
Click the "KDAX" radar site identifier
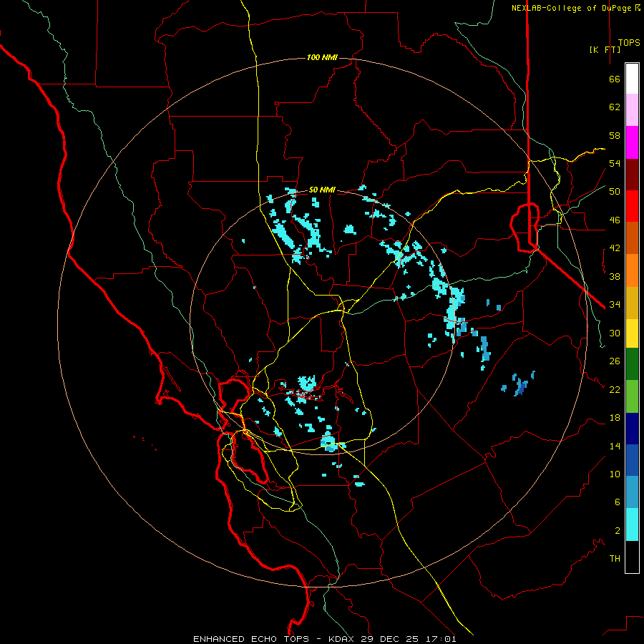tap(343, 639)
